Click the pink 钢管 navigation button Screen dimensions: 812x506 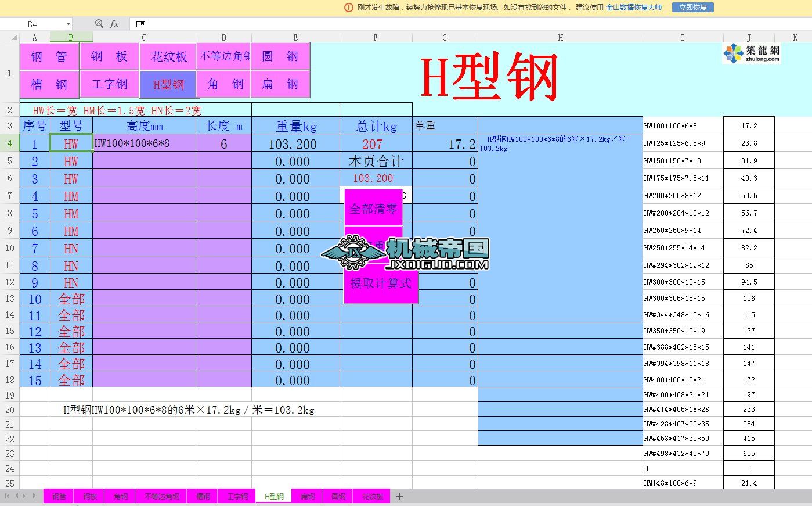point(49,56)
